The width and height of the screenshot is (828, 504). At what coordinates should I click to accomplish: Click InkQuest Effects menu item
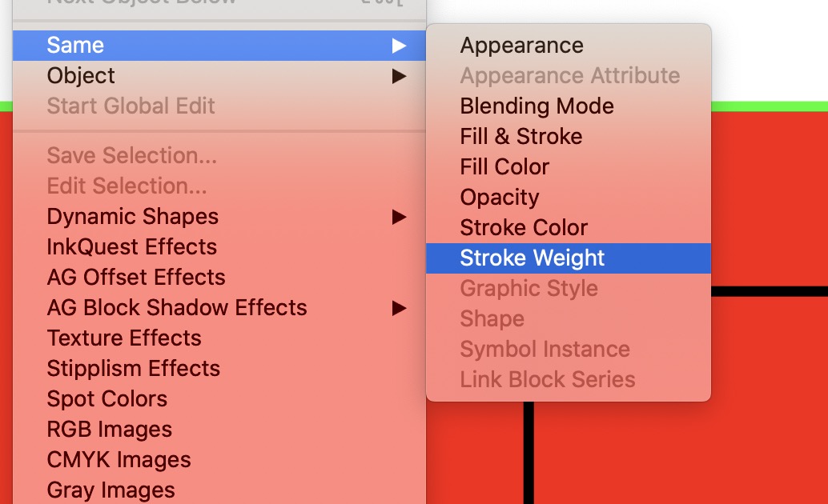click(x=131, y=247)
